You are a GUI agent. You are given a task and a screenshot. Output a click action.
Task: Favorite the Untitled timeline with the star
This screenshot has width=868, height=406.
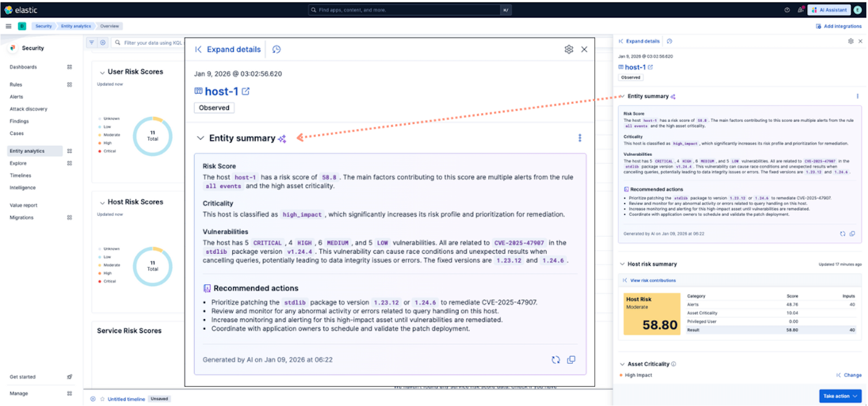click(x=103, y=399)
